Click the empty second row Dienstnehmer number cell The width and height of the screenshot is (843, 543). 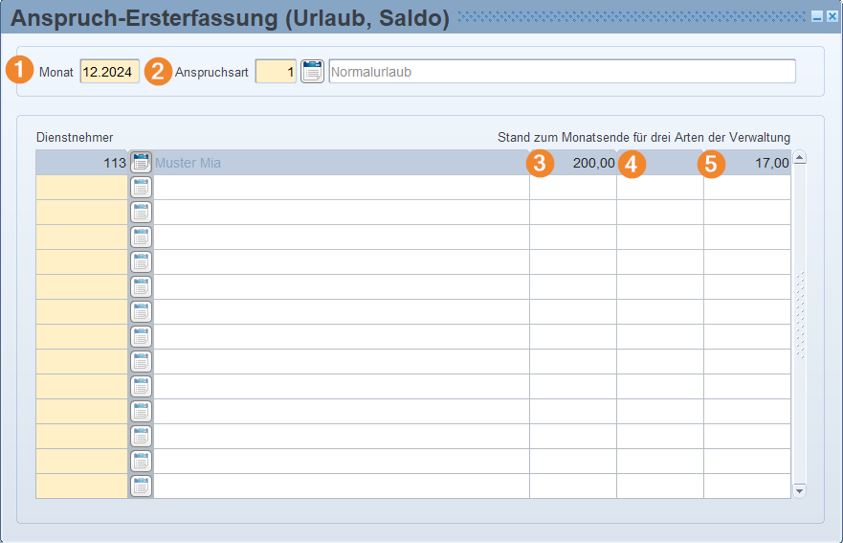point(82,188)
